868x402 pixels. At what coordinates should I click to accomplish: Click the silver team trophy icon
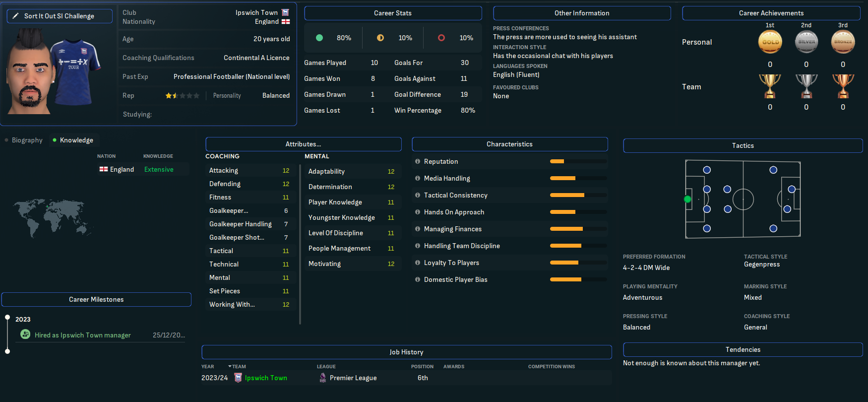point(806,86)
